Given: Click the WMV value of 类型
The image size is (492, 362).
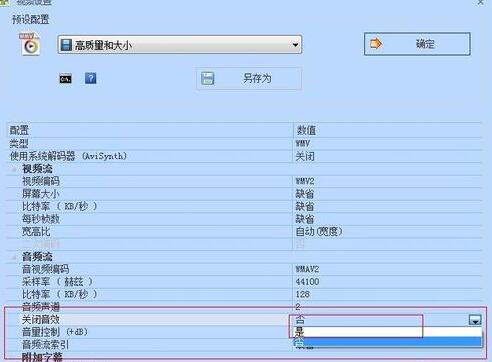Looking at the screenshot, I should tap(303, 144).
